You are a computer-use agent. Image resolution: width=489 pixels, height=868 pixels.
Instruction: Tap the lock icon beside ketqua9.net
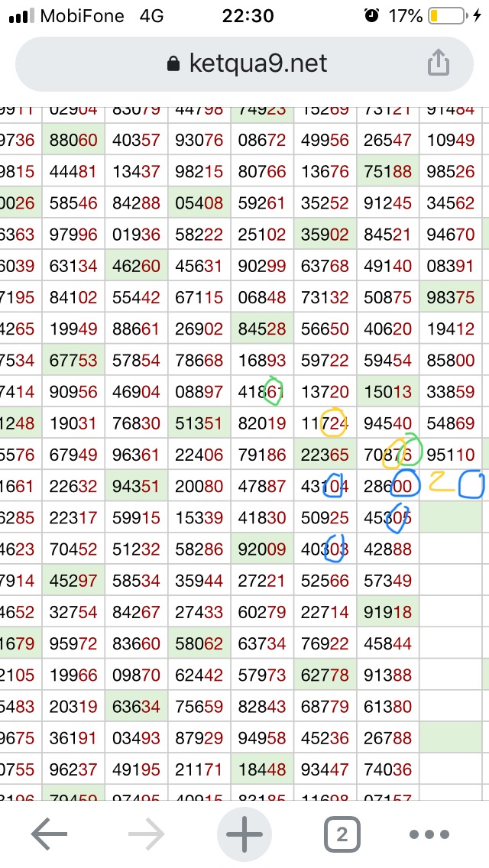pos(174,63)
